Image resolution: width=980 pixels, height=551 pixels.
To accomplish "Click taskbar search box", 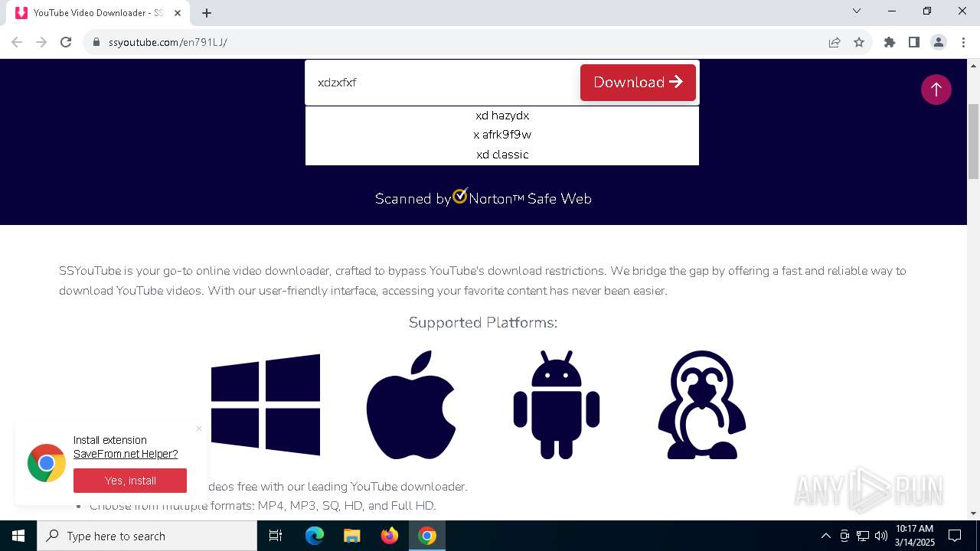I will tap(147, 536).
